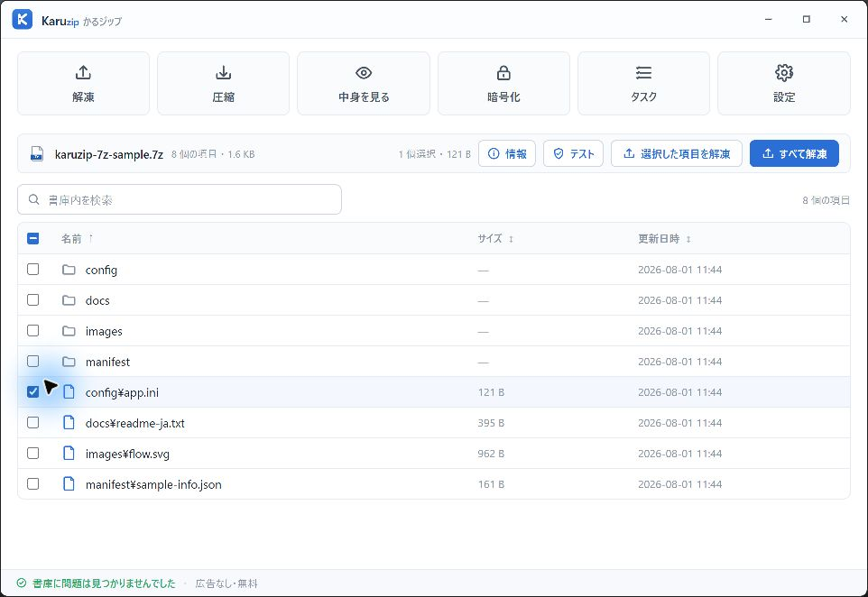Maximize the Karuzip window

click(806, 19)
